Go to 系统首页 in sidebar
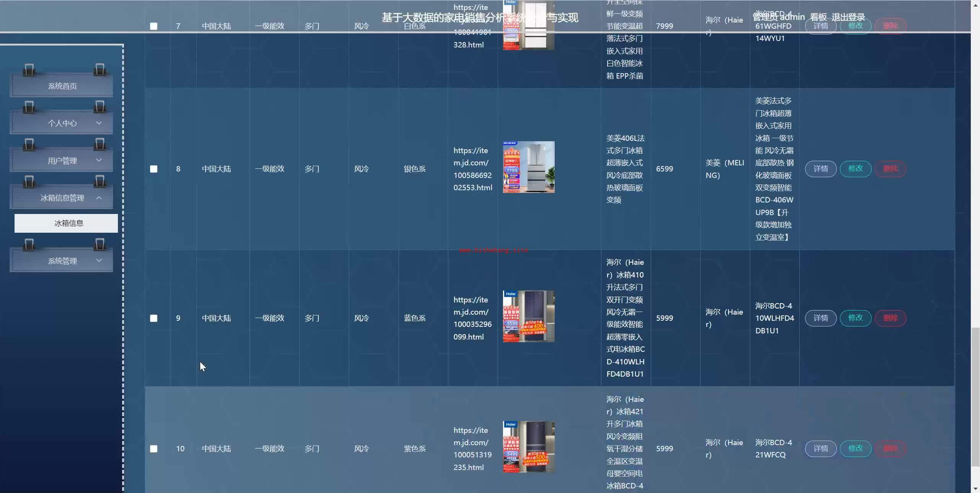 tap(62, 86)
